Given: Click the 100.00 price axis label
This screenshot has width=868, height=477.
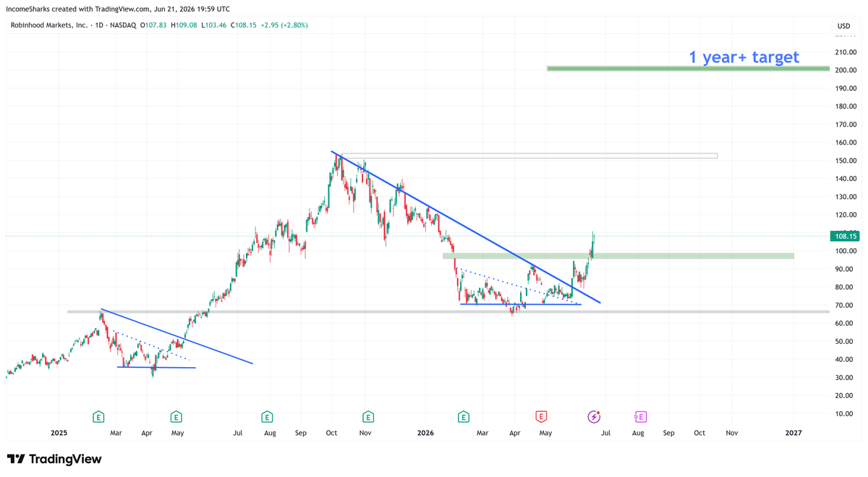Looking at the screenshot, I should [x=846, y=251].
